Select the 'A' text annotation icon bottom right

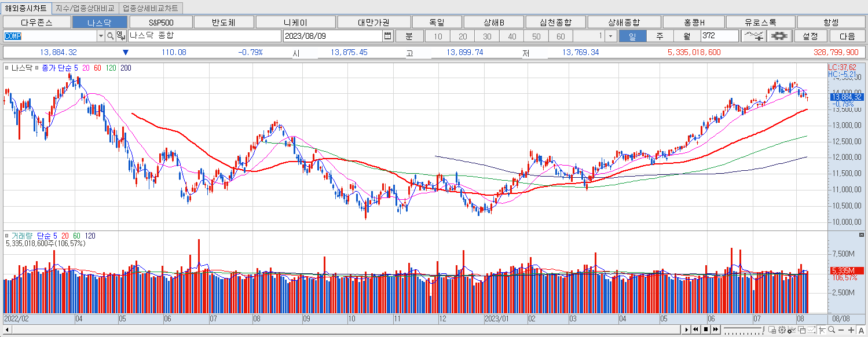click(862, 331)
